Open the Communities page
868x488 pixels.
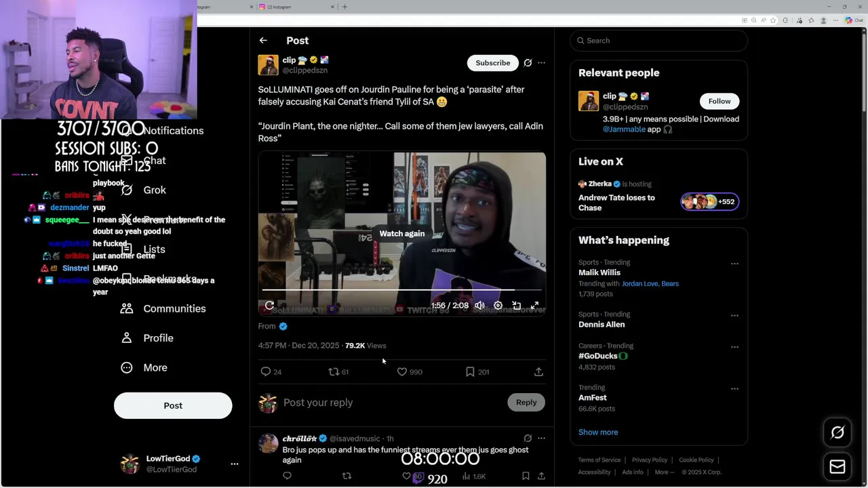coord(163,308)
